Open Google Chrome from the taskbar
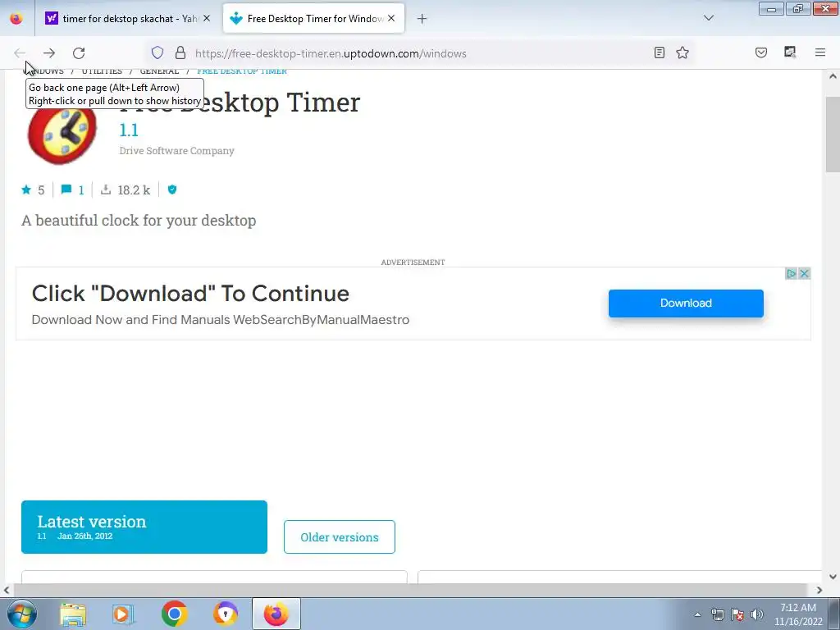840x630 pixels. click(174, 614)
